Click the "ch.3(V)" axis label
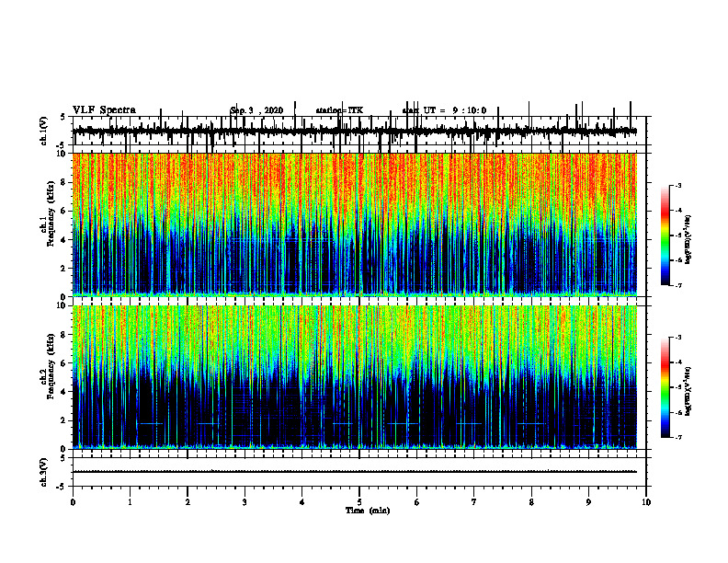The width and height of the screenshot is (728, 563). pos(43,472)
